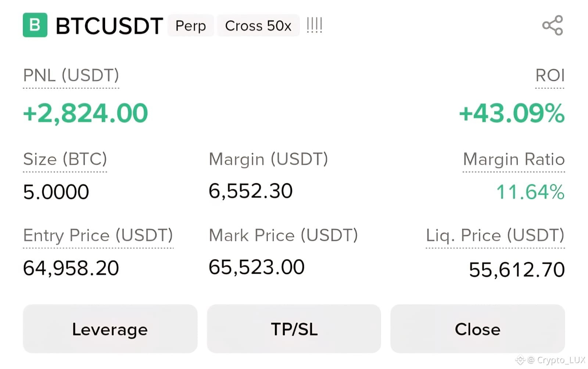Open the BTCUSDT symbol title

109,26
